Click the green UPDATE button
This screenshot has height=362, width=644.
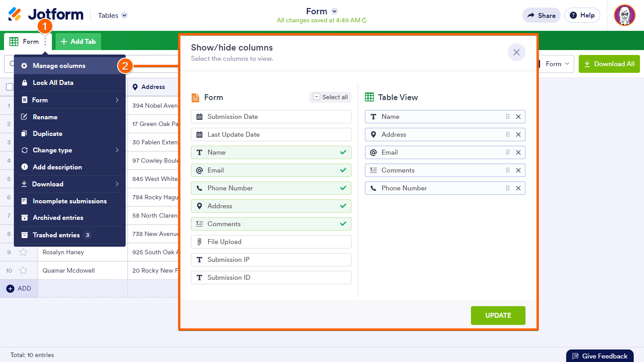[498, 316]
